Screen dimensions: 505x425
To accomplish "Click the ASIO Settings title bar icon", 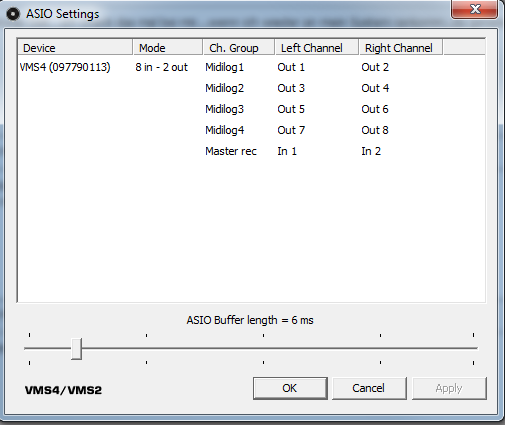I will [x=13, y=14].
